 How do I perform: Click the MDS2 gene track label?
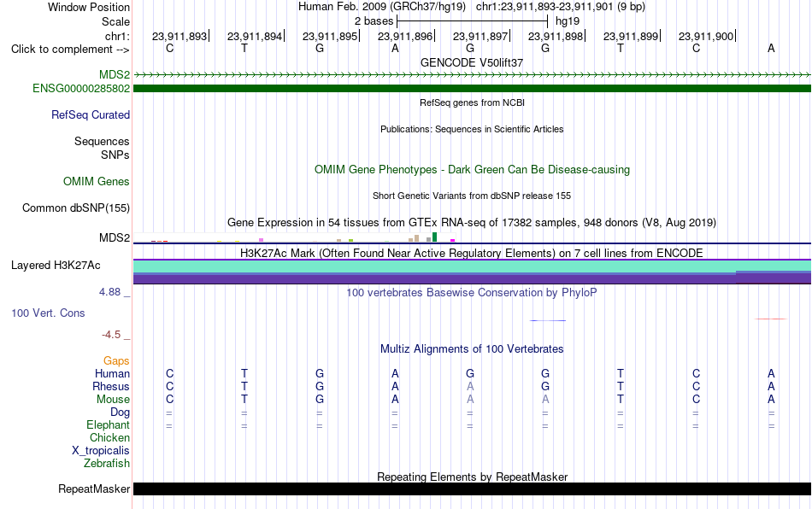(x=115, y=75)
